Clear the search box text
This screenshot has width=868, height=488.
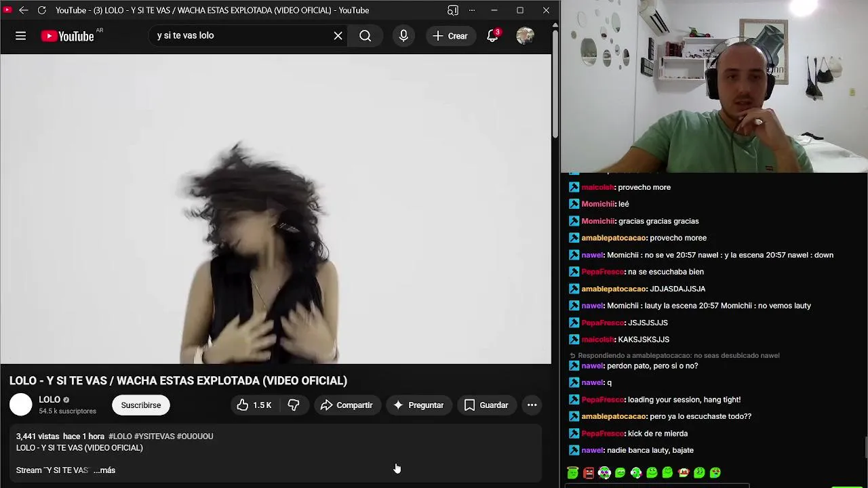point(338,36)
